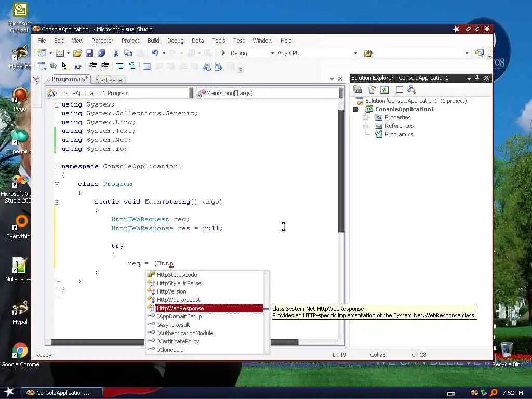
Task: Comment out the selected lines
Action: (x=120, y=66)
